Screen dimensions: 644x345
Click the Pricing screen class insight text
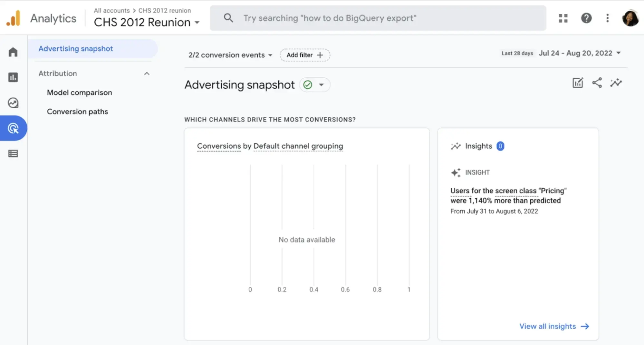pyautogui.click(x=508, y=195)
